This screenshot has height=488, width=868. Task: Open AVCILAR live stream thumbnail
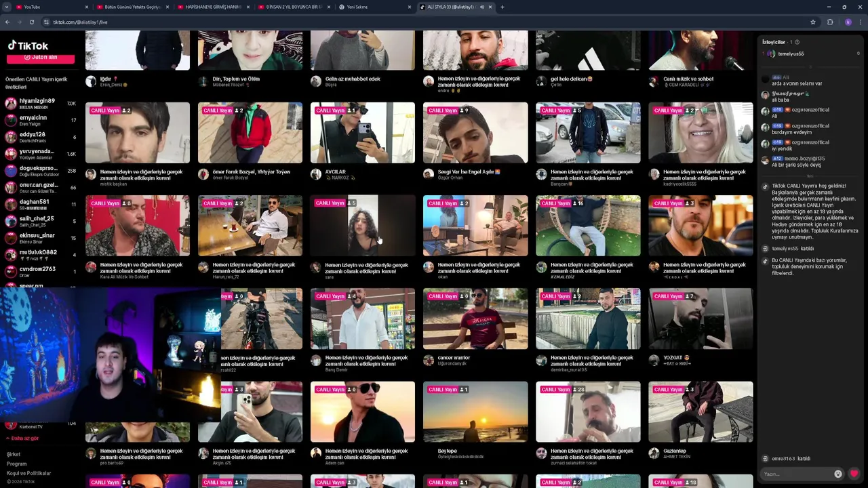pos(363,133)
